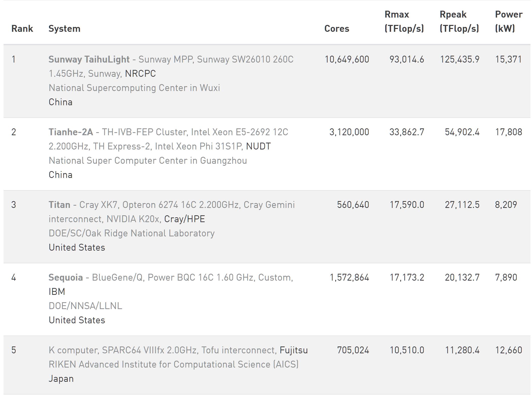Viewport: 532px width, 395px height.
Task: Open National Super Computer Center in Guangzhou
Action: point(148,161)
